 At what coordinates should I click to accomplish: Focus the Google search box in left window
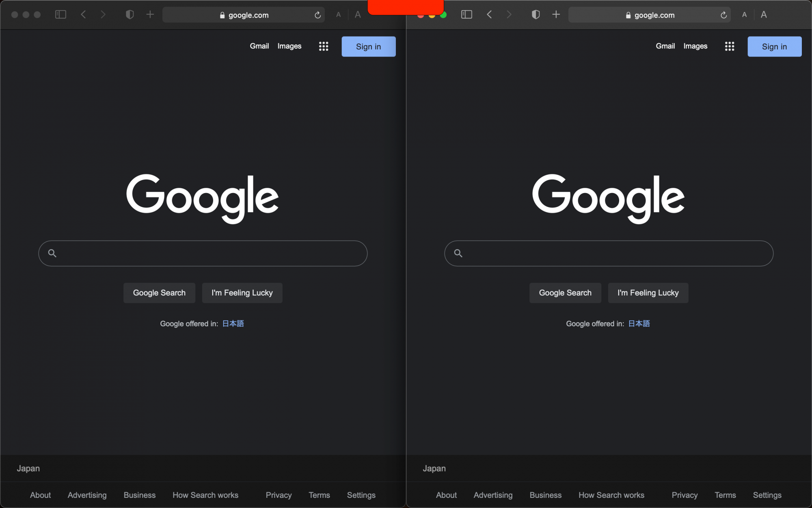click(x=203, y=253)
